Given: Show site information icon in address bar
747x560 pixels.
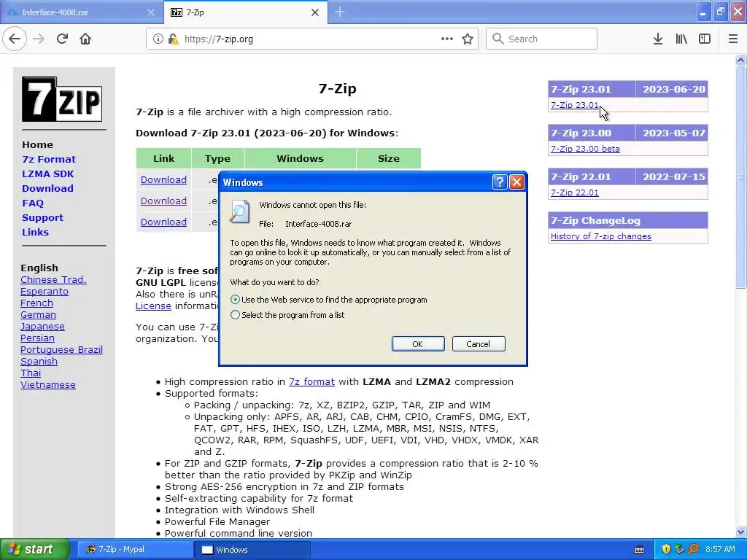Looking at the screenshot, I should [x=158, y=39].
